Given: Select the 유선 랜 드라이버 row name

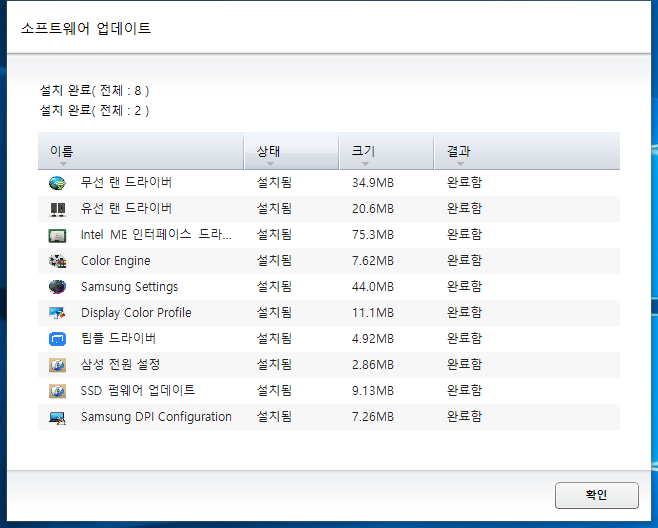Looking at the screenshot, I should click(x=126, y=209).
